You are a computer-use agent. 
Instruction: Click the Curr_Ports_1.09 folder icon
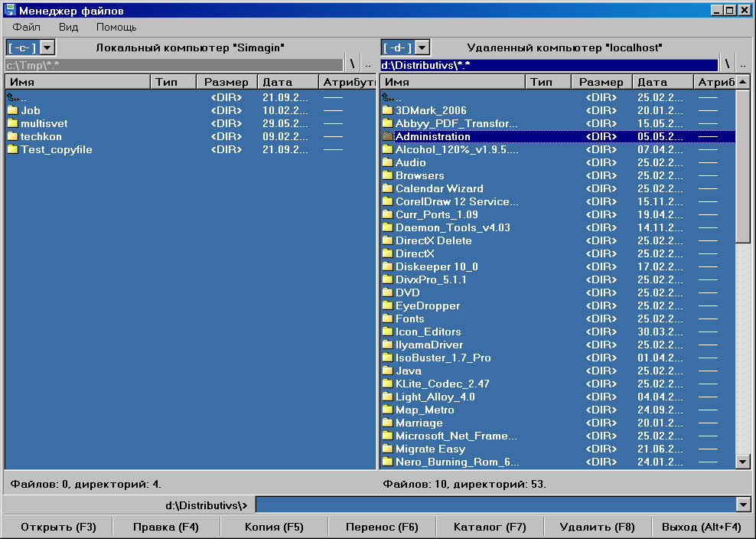pyautogui.click(x=388, y=214)
